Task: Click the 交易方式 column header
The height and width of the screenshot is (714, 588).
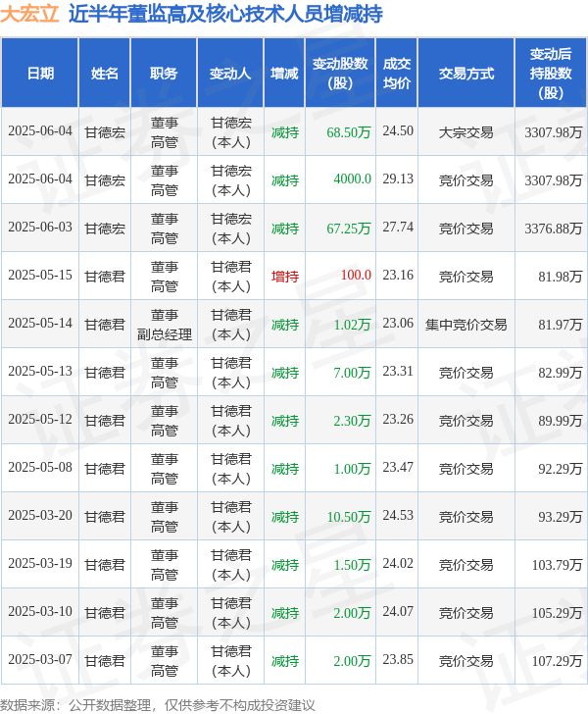Action: 466,74
